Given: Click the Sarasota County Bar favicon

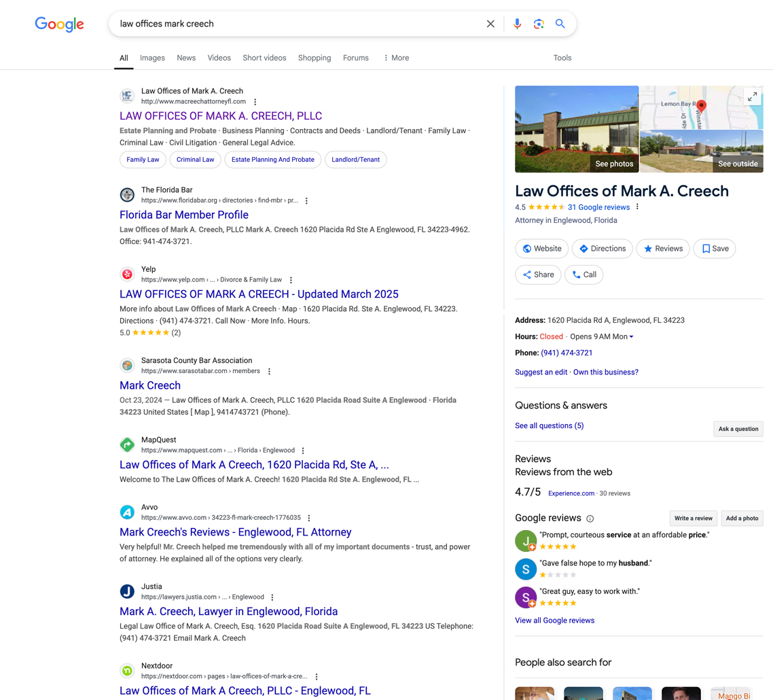Looking at the screenshot, I should (x=127, y=366).
